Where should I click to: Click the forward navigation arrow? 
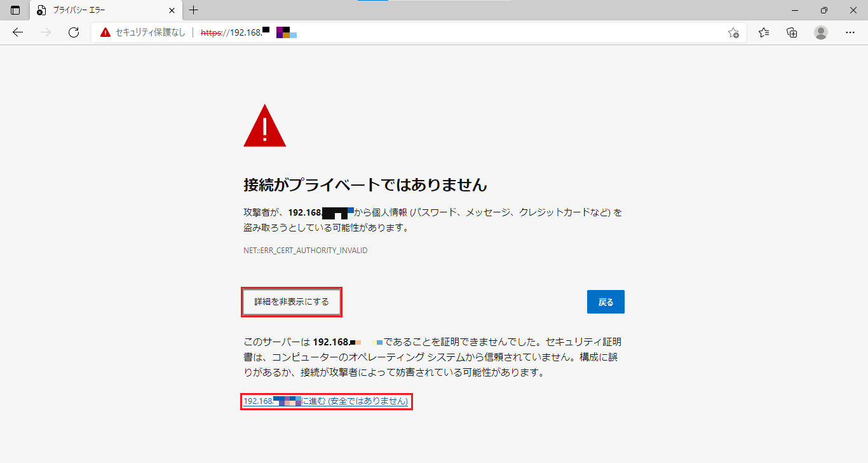click(46, 32)
